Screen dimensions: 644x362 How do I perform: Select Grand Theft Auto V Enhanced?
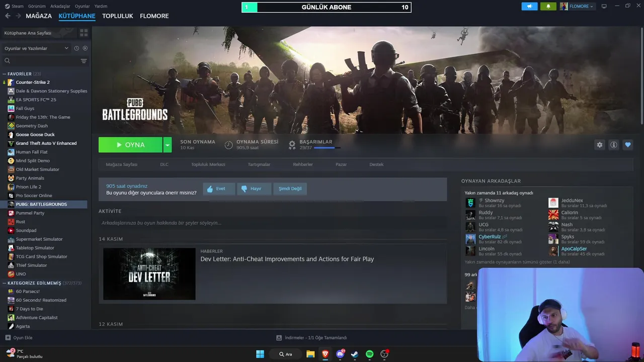(x=46, y=143)
